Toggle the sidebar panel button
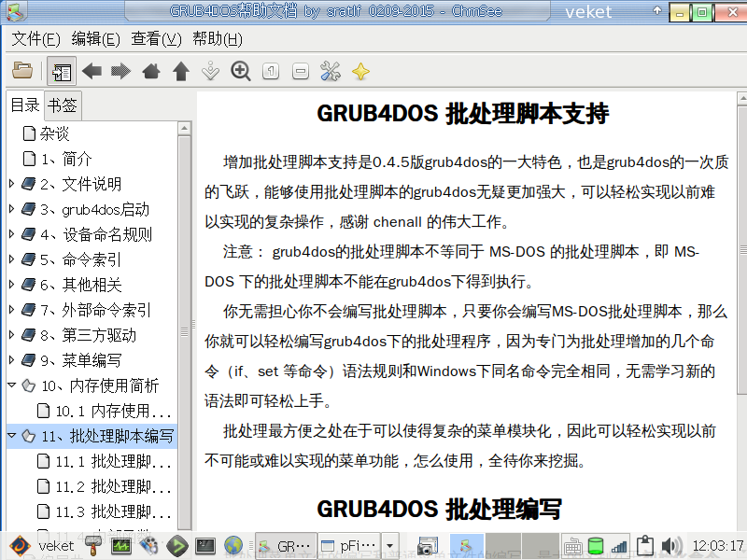 (x=62, y=72)
